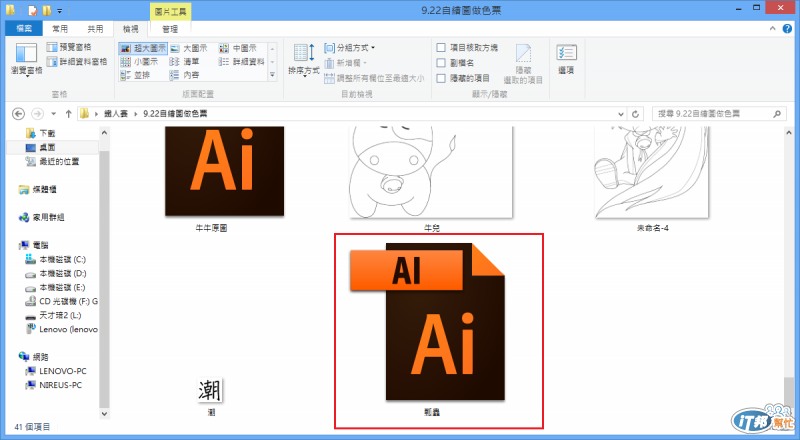Select 最近的位置 recent places
Image resolution: width=800 pixels, height=440 pixels.
(x=53, y=161)
